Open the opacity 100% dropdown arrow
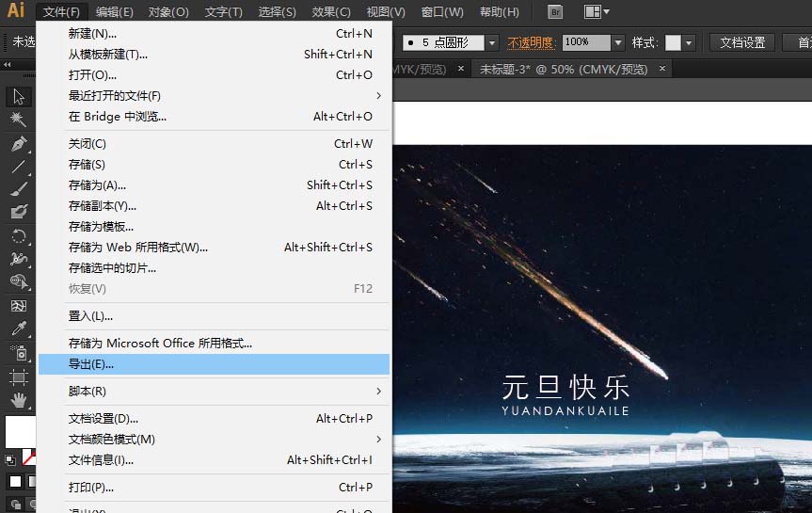The height and width of the screenshot is (513, 812). point(618,42)
